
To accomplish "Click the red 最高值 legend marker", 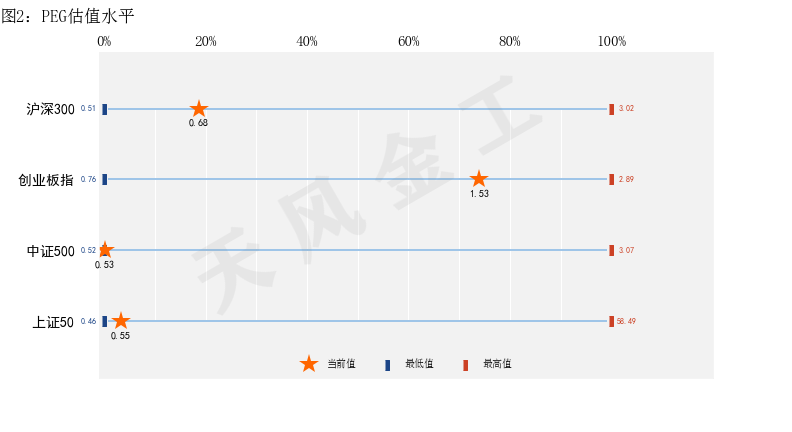I will tap(465, 365).
